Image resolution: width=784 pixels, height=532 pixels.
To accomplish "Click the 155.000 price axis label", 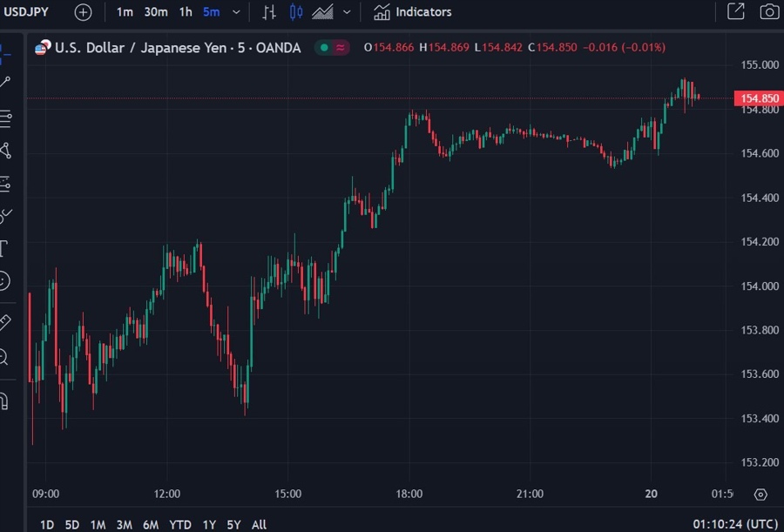I will (760, 64).
